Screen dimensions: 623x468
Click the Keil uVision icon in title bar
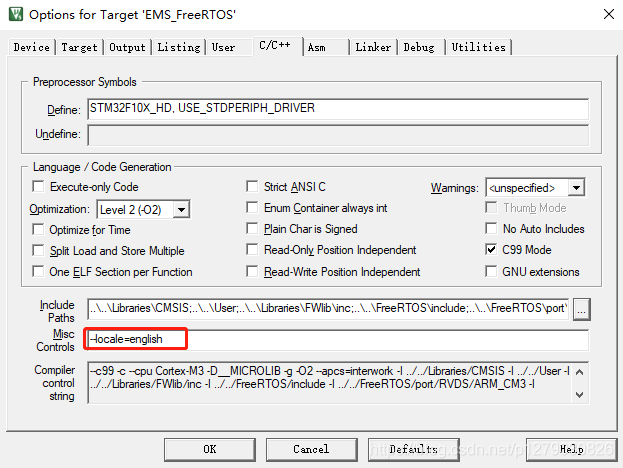[x=16, y=14]
